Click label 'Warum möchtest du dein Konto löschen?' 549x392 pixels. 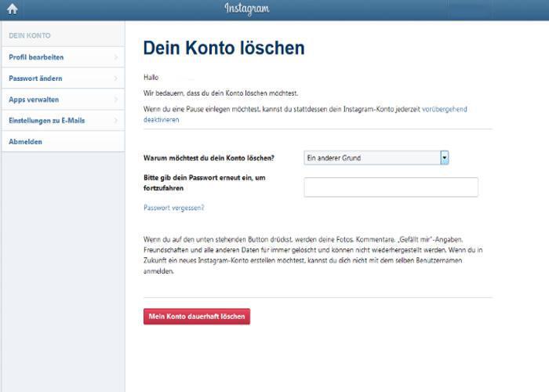click(209, 158)
